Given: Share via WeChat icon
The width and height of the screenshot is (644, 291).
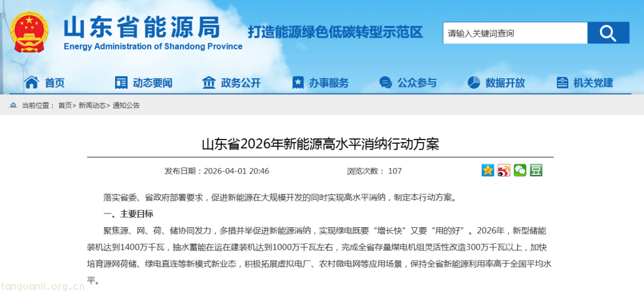Looking at the screenshot, I should pyautogui.click(x=520, y=171).
